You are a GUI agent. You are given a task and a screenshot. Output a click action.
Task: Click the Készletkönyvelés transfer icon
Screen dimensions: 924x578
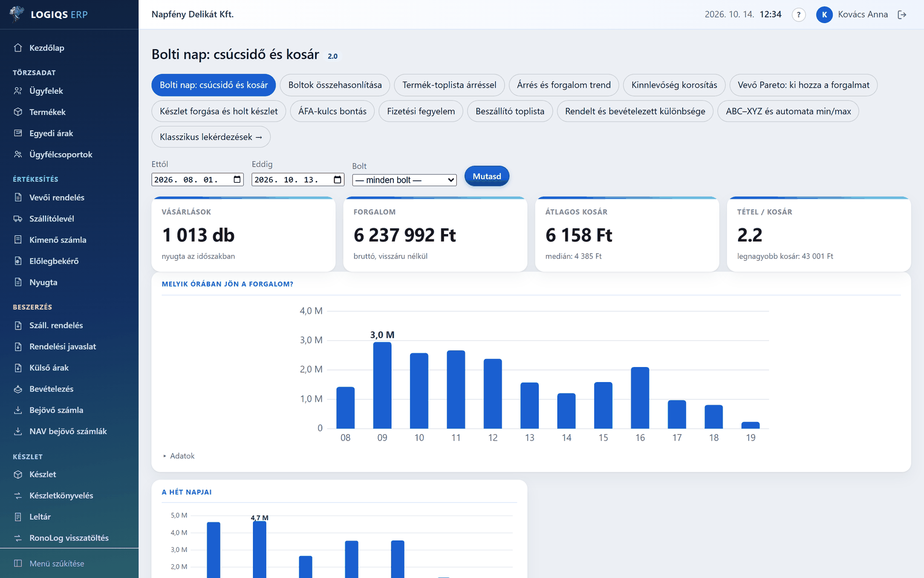pos(18,495)
